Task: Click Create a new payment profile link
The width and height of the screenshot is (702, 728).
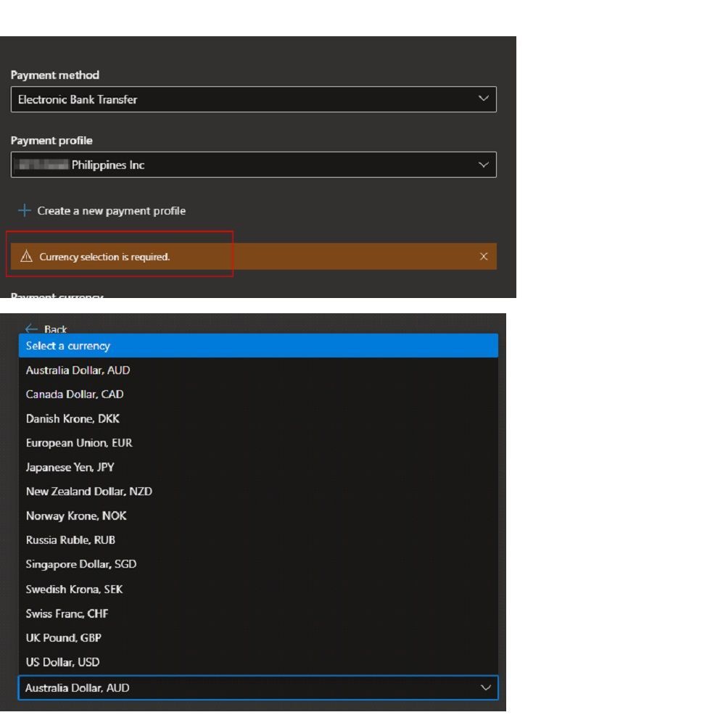Action: click(112, 211)
